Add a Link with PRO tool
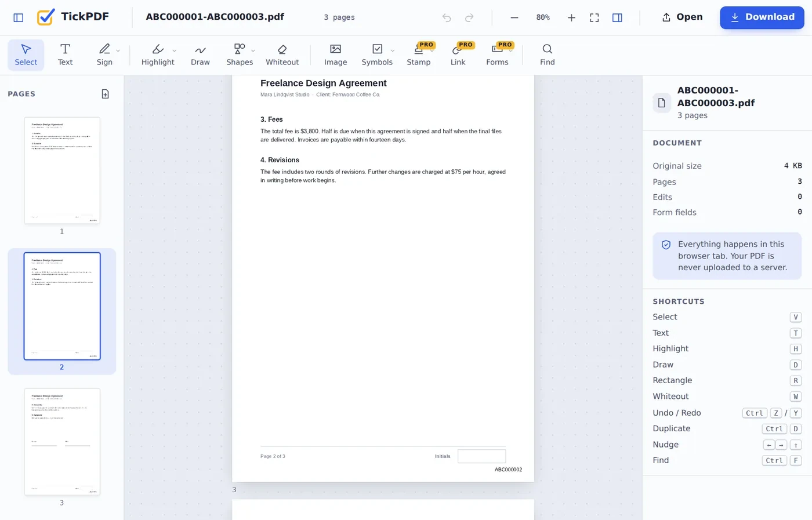The height and width of the screenshot is (520, 812). 458,55
